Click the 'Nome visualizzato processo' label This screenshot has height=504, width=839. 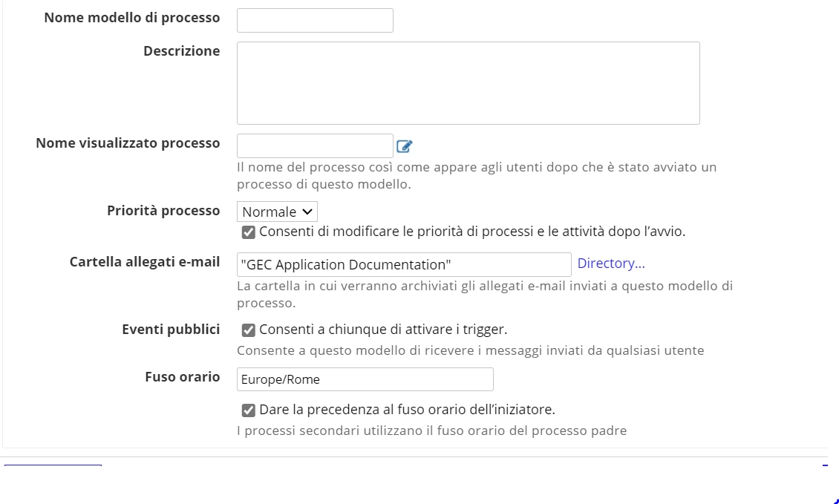coord(128,143)
